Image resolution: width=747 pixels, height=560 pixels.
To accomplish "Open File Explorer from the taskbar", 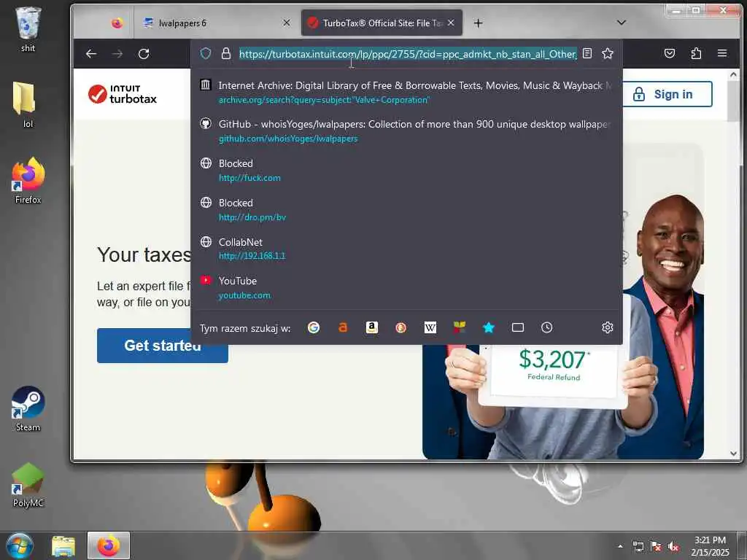I will [x=63, y=546].
